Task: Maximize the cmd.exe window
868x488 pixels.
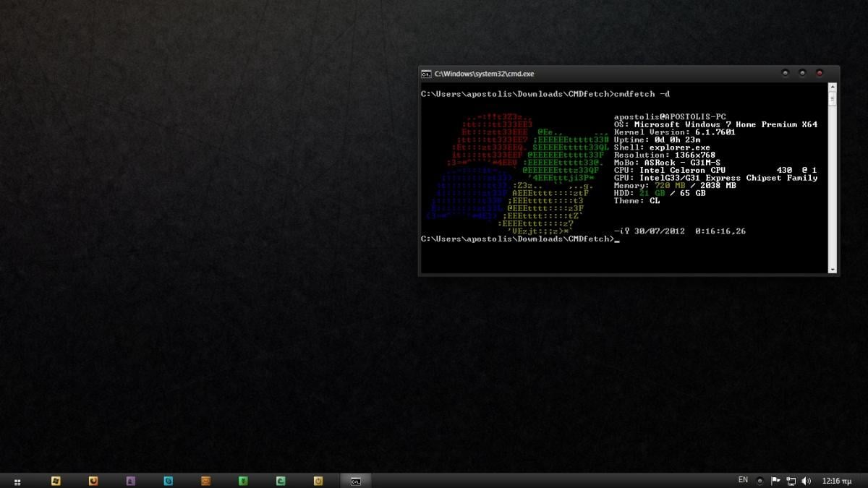Action: [x=802, y=73]
